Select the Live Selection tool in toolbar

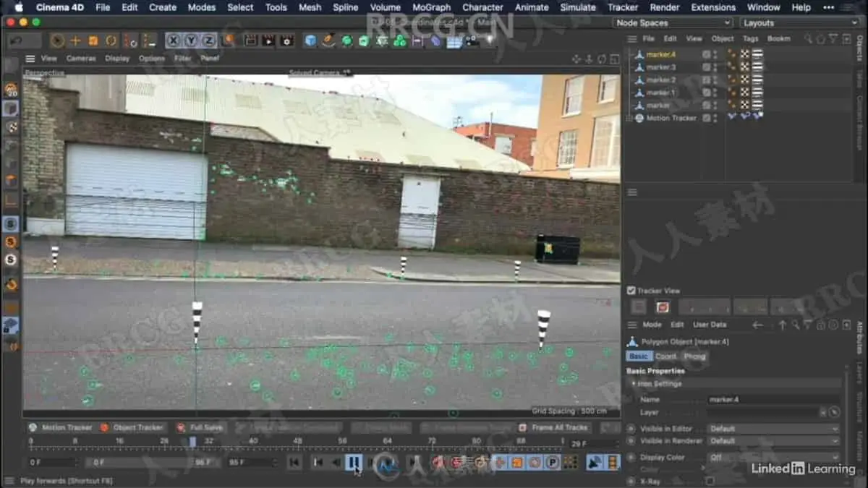click(58, 40)
